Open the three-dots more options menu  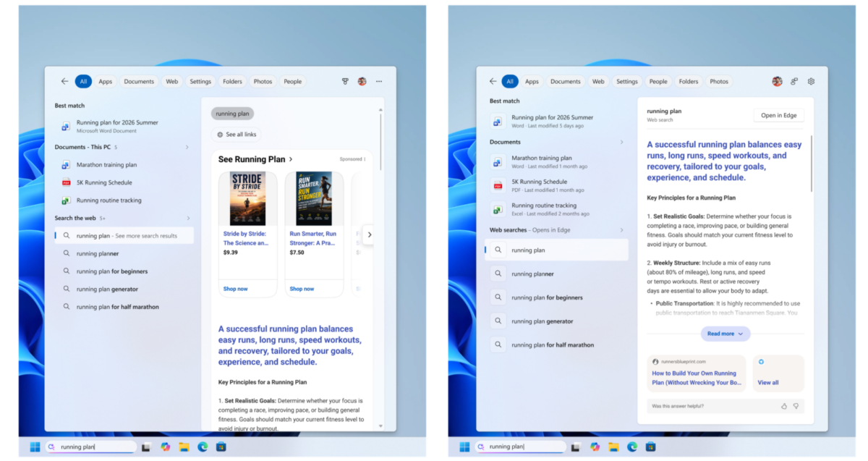[379, 82]
